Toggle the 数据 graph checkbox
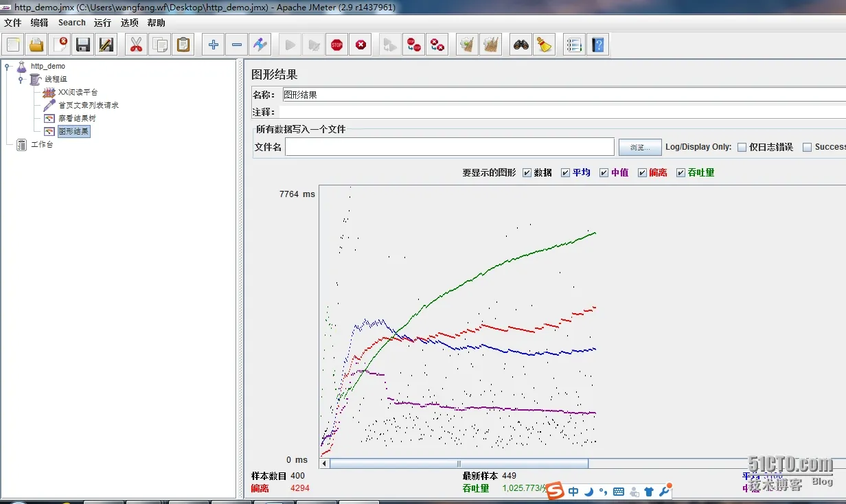This screenshot has height=504, width=846. [x=527, y=172]
